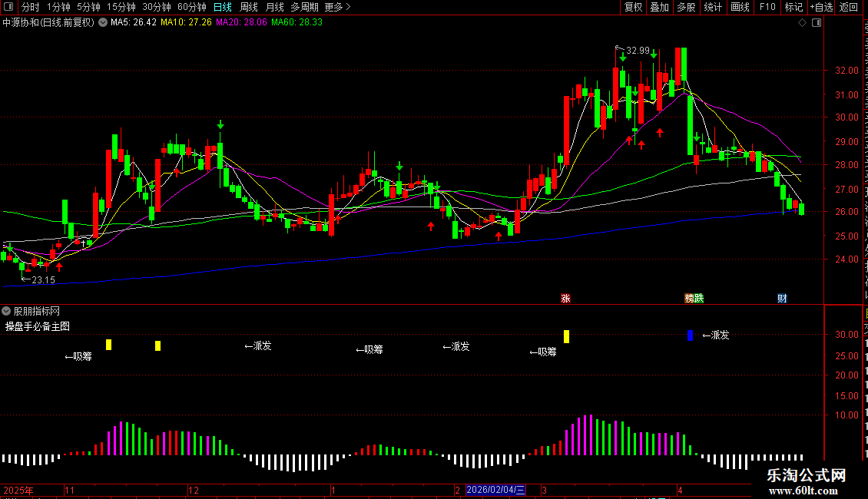Click the 叠加 overlay button
Viewport: 868px width, 499px height.
659,7
